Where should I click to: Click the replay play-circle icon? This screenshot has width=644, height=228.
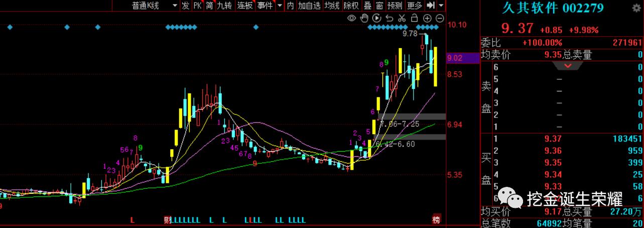377,18
